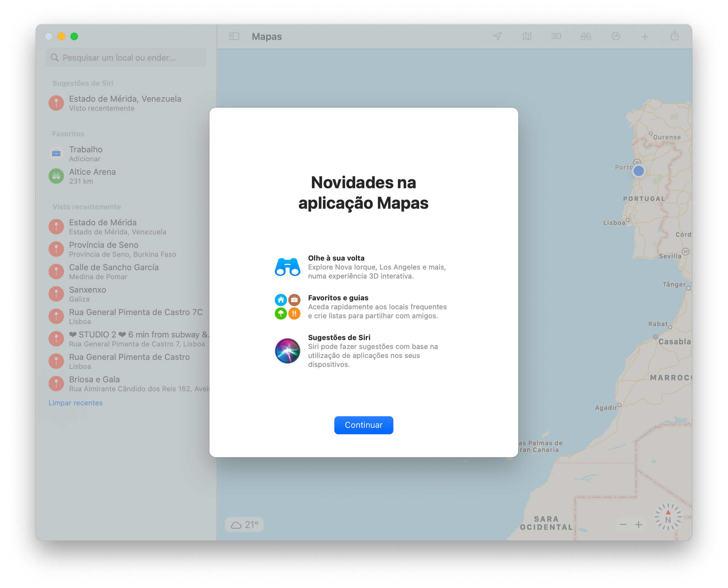Open Look Around binoculars in toolbar

(586, 36)
